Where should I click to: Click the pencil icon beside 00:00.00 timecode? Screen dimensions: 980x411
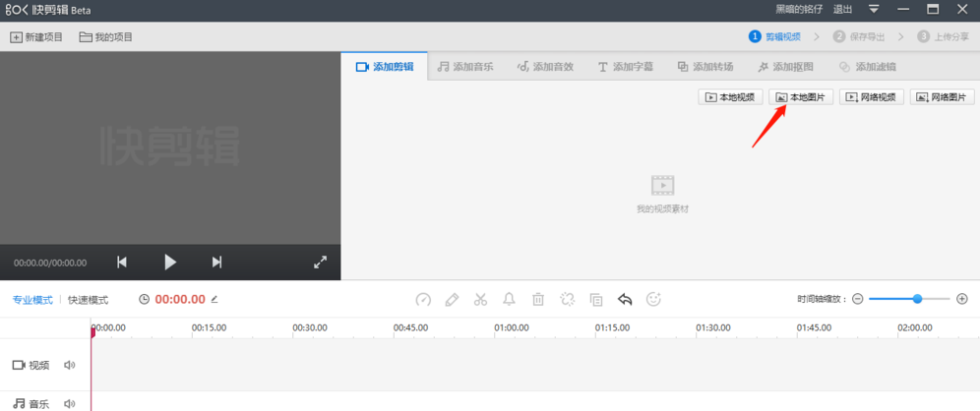(214, 299)
